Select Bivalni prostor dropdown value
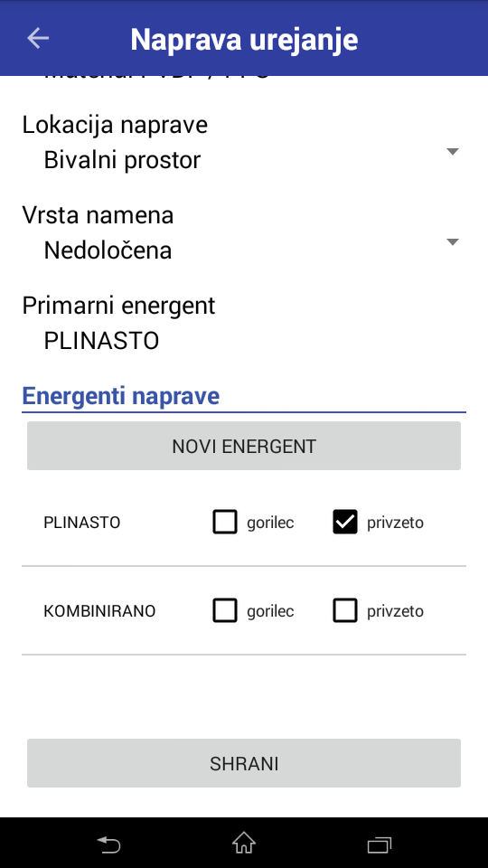 [122, 160]
